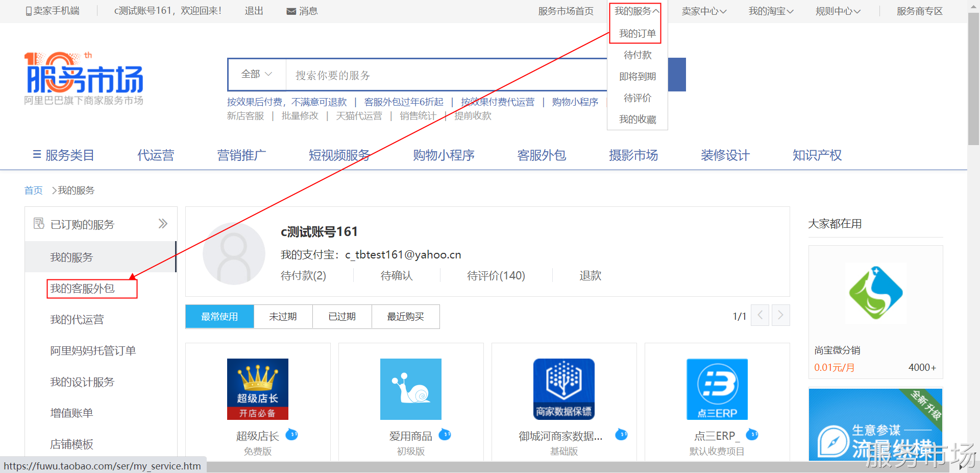Open 短视频服务 navigation category
980x473 pixels.
pyautogui.click(x=339, y=155)
